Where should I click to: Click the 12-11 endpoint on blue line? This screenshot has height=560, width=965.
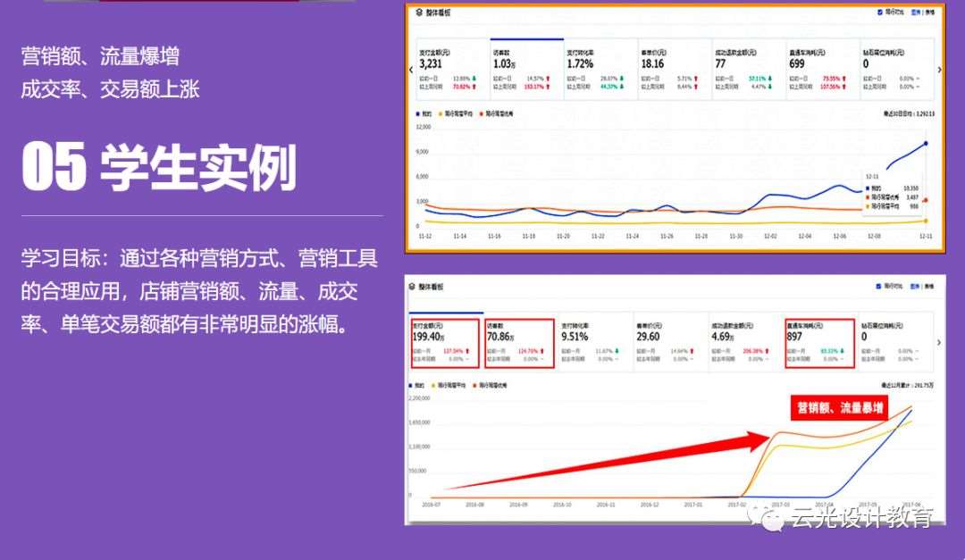point(925,143)
